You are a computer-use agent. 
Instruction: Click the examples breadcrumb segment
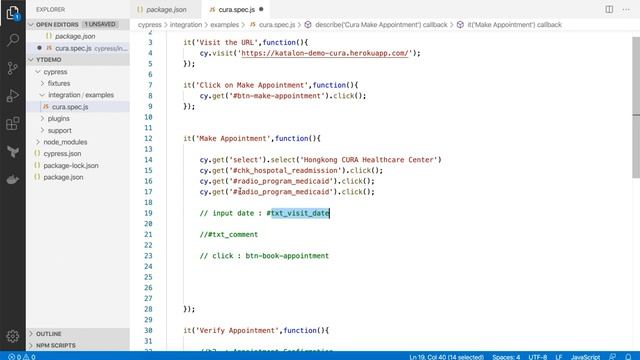point(224,25)
